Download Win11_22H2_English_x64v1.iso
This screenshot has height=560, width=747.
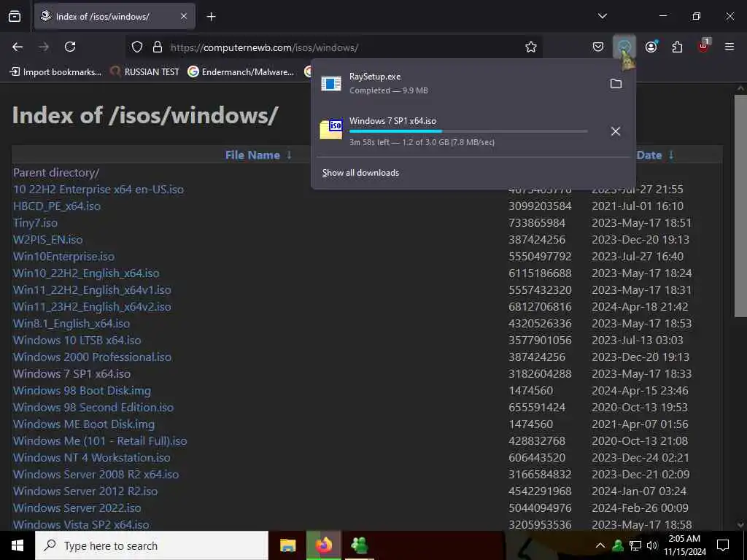coord(92,289)
